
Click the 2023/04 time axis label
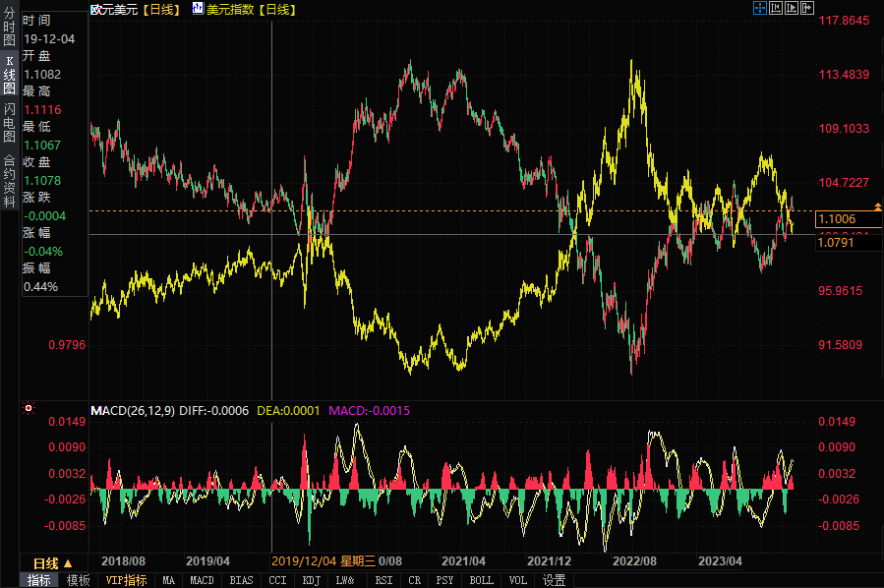point(720,560)
